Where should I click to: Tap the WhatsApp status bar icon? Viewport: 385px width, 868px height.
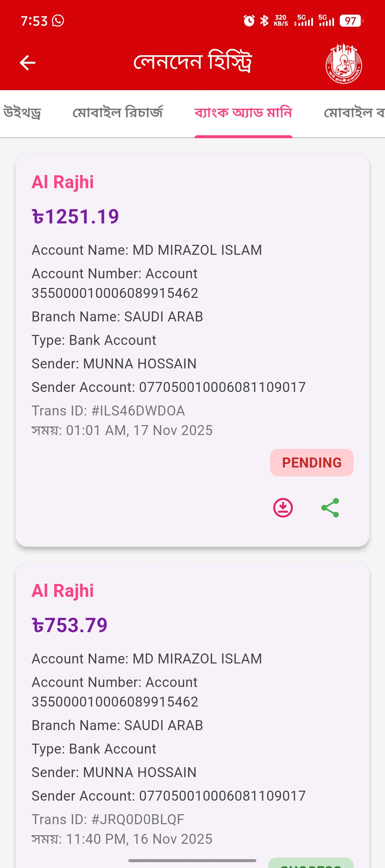[x=58, y=21]
